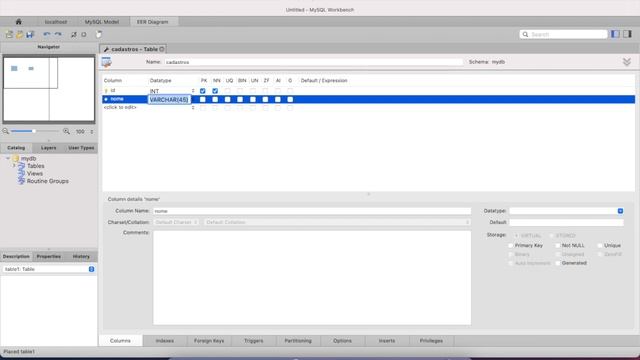
Task: Open the Inserts tab
Action: (x=387, y=341)
